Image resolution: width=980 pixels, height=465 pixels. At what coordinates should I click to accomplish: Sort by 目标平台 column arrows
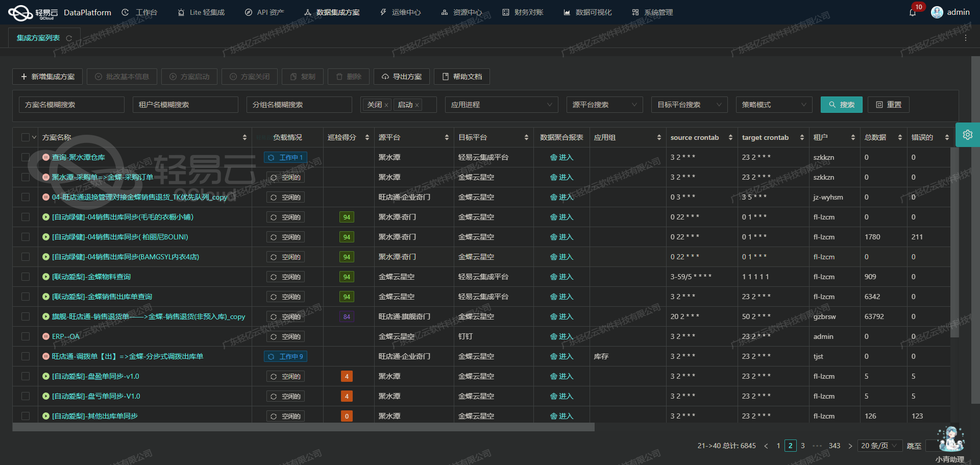click(x=526, y=137)
